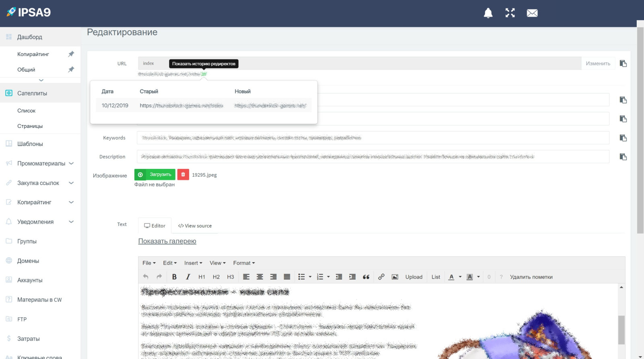Click the Keywords input field
Image resolution: width=644 pixels, height=359 pixels.
point(373,137)
